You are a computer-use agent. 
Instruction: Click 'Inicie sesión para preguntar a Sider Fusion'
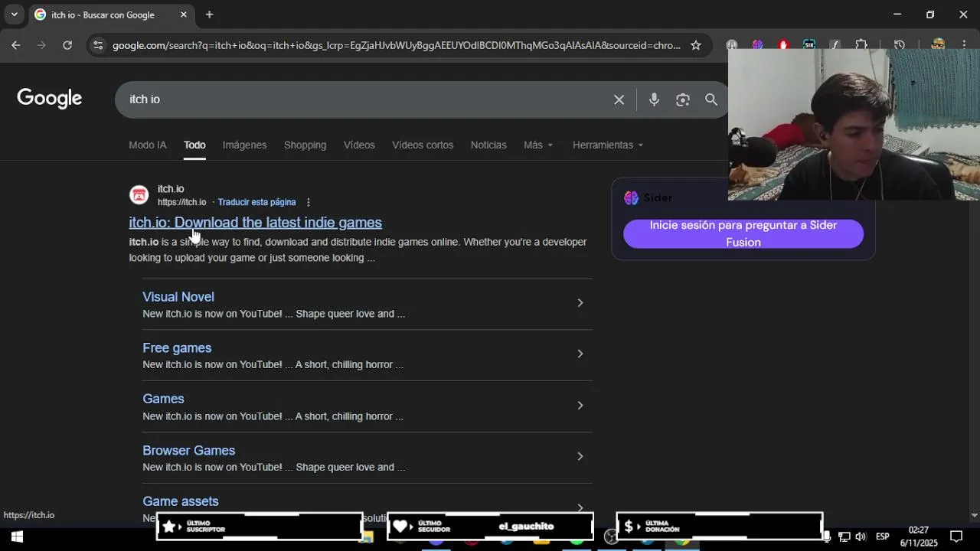[x=743, y=233]
